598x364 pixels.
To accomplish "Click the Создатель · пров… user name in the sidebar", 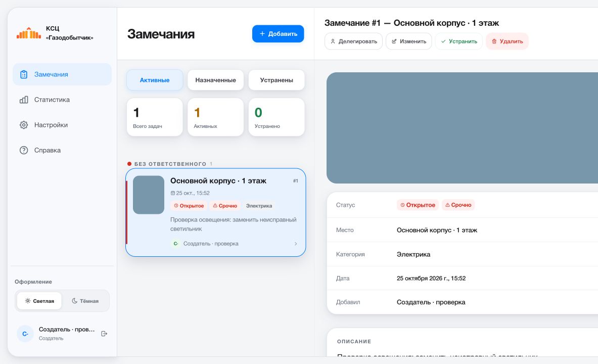I will 67,329.
